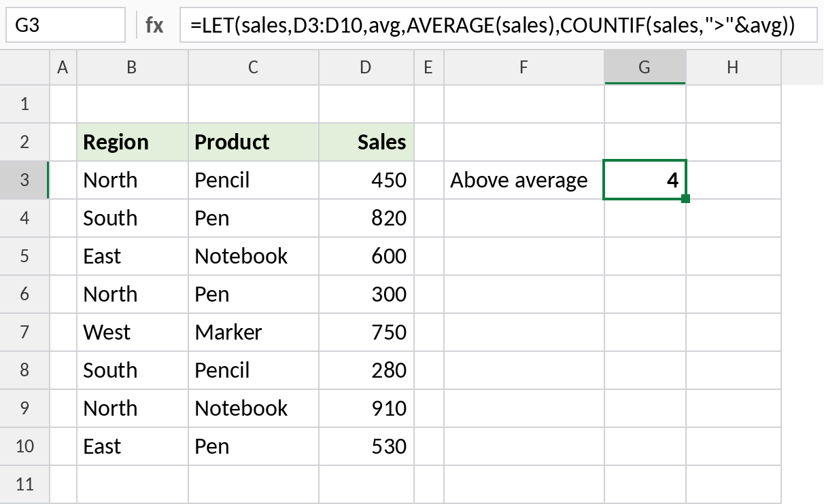Select the sales value 600
This screenshot has width=824, height=504.
(x=366, y=256)
